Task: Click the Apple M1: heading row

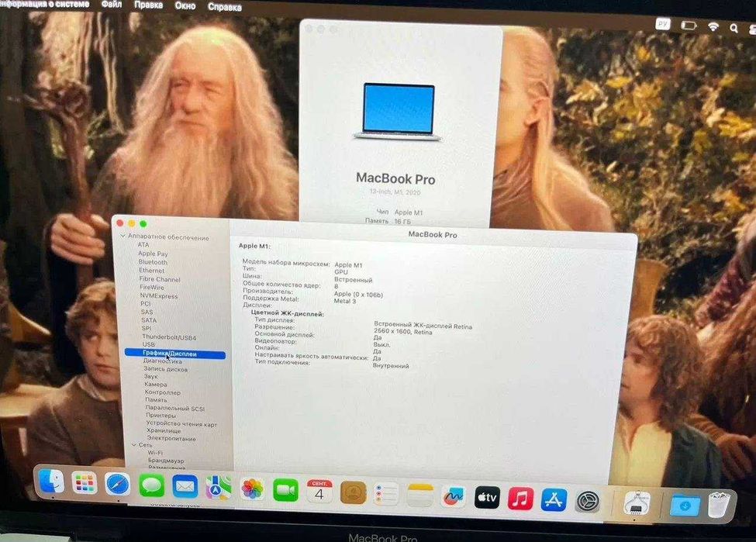Action: [254, 246]
